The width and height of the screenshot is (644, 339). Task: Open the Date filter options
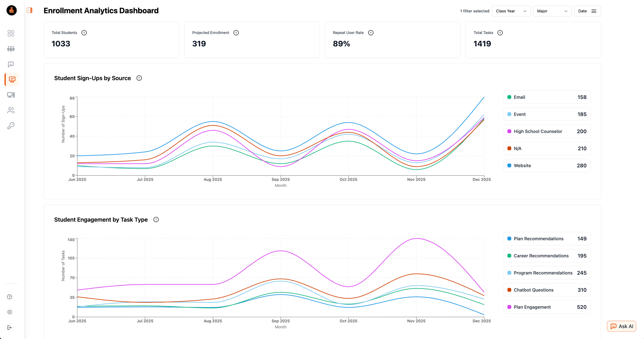(587, 11)
